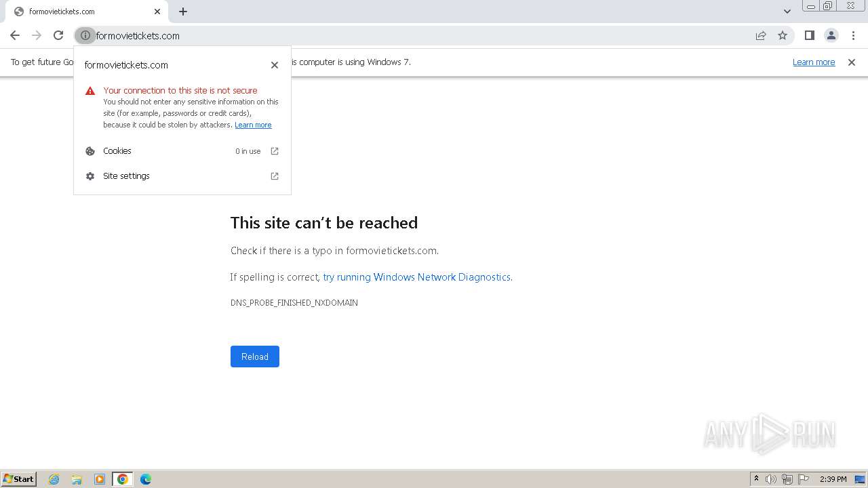Screen dimensions: 868x488
Task: Dismiss the Windows 7 notification bar
Action: [852, 62]
